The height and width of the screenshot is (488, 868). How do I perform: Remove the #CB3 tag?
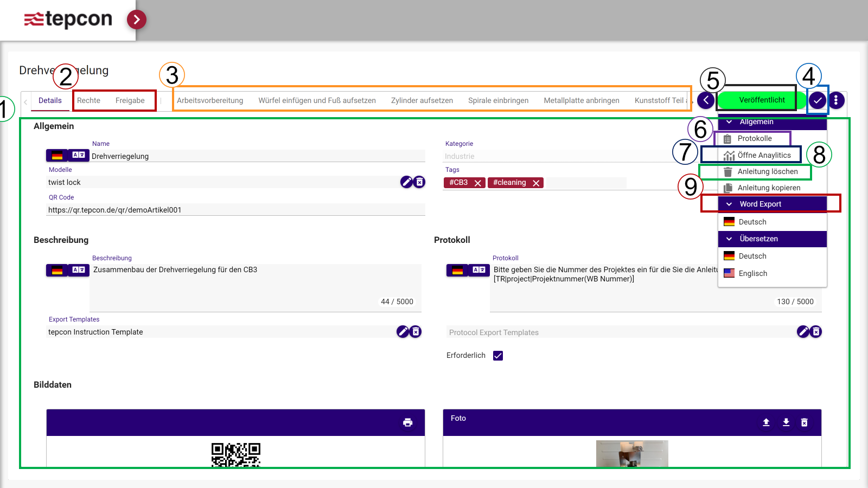(x=478, y=183)
